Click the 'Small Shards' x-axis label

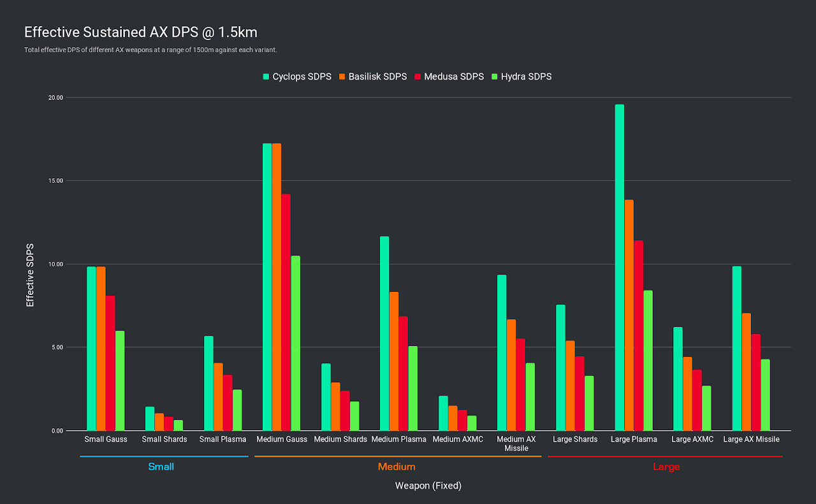pos(164,440)
